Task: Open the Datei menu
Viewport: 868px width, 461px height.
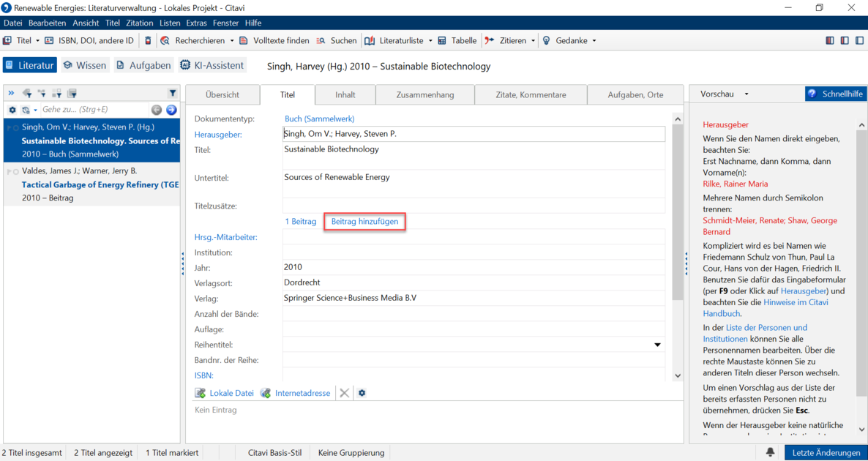Action: point(12,23)
